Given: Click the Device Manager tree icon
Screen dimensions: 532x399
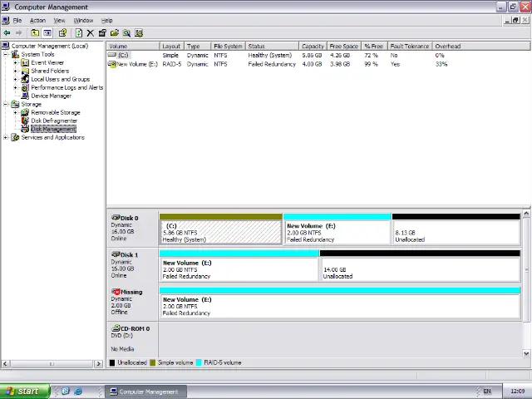Looking at the screenshot, I should coord(25,96).
